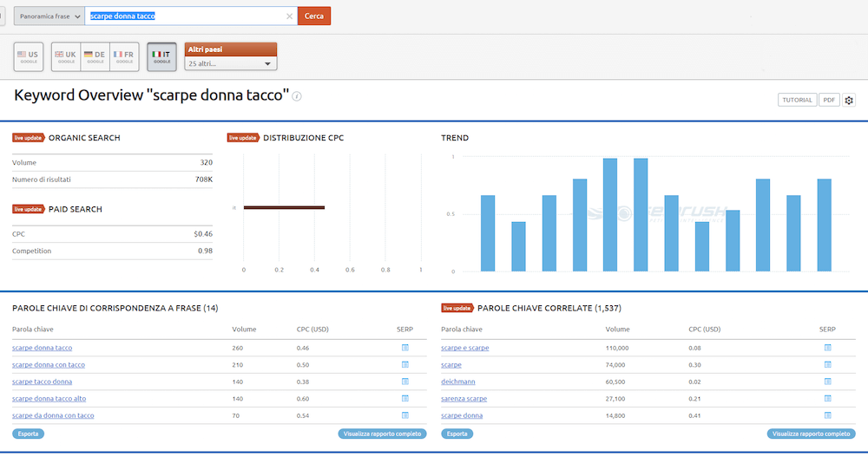
Task: Click the SERP header in phrase match table
Action: coord(404,330)
